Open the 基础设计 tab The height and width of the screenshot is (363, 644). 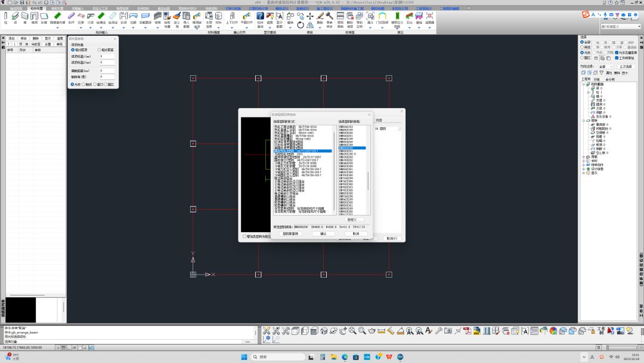[x=303, y=8]
